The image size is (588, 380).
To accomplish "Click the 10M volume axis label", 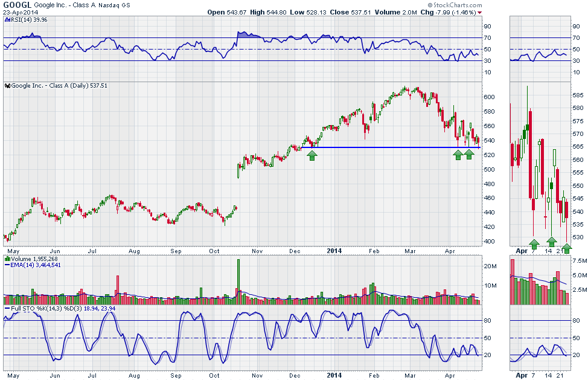I will [490, 286].
